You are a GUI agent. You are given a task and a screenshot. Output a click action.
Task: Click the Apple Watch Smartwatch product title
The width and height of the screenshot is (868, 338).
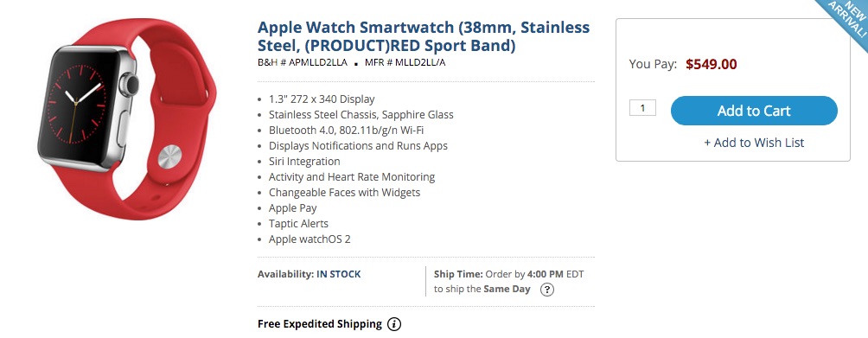point(424,36)
